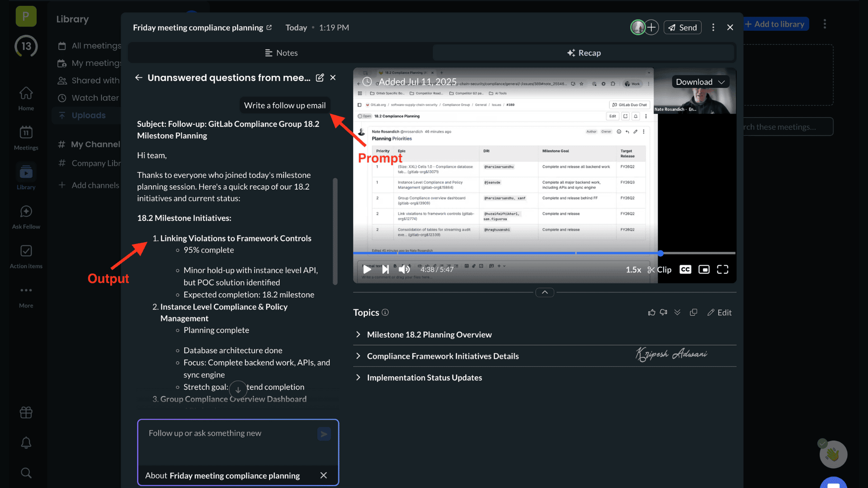Switch to the Notes tab
The image size is (868, 488).
pos(281,53)
